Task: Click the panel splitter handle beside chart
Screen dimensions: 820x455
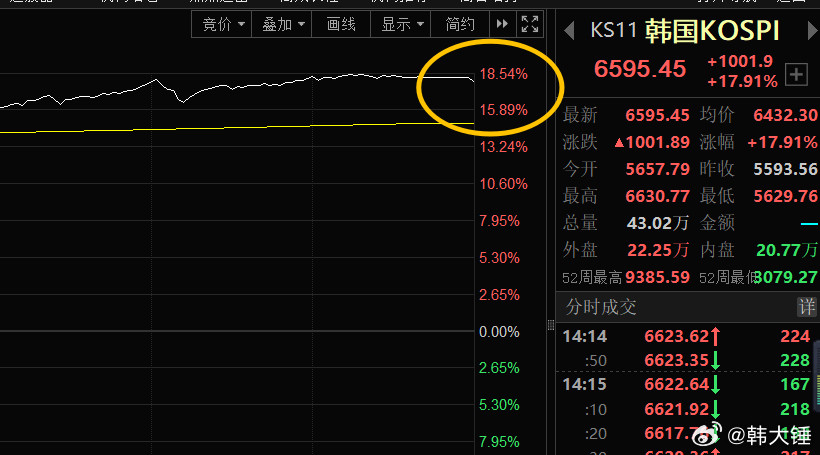Action: click(x=551, y=325)
